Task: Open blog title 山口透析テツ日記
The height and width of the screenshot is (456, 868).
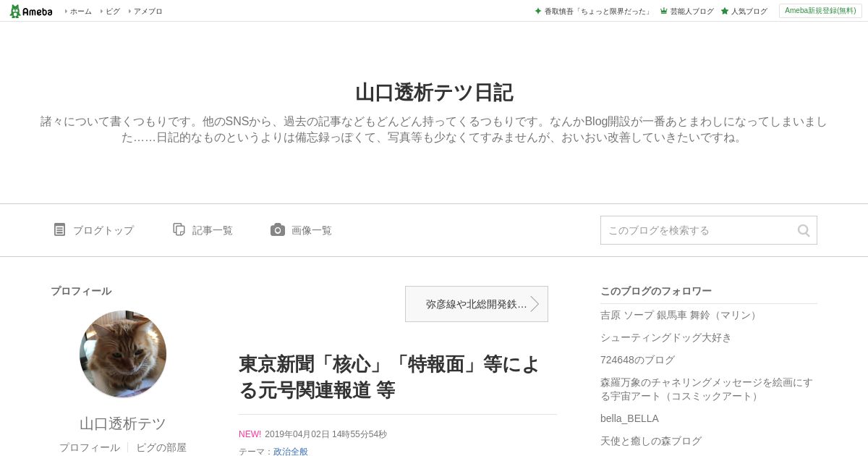Action: pyautogui.click(x=434, y=93)
